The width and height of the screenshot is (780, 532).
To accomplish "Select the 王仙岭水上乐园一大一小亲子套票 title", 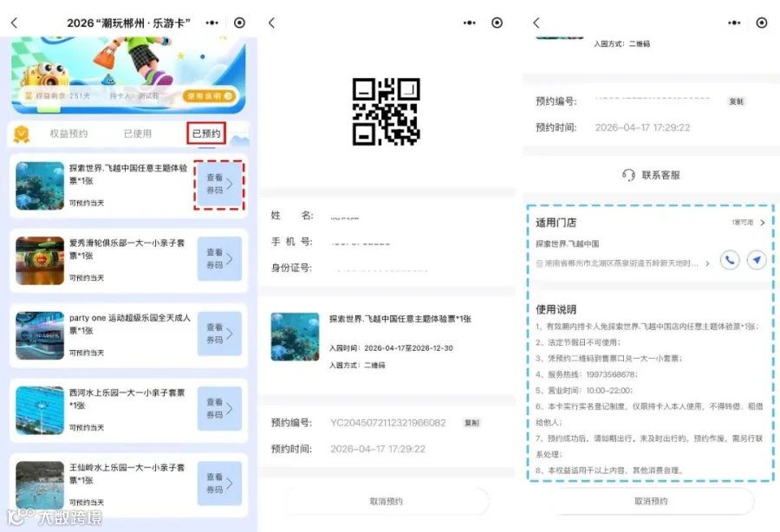I will tap(127, 473).
